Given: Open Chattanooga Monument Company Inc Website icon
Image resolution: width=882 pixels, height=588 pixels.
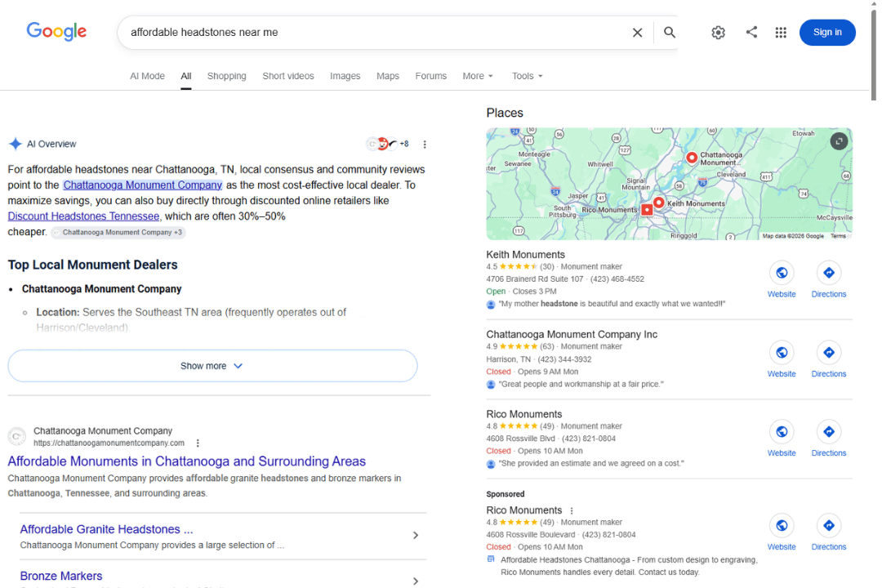Looking at the screenshot, I should tap(782, 353).
